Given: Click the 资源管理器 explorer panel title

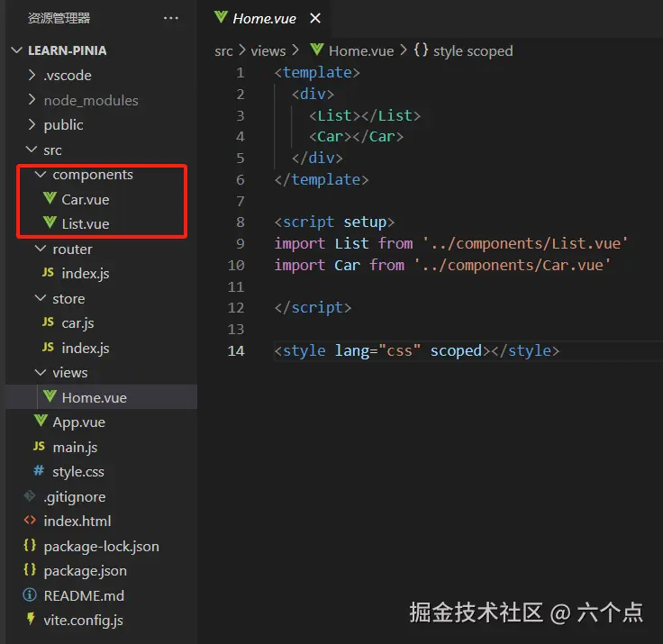Looking at the screenshot, I should (59, 18).
